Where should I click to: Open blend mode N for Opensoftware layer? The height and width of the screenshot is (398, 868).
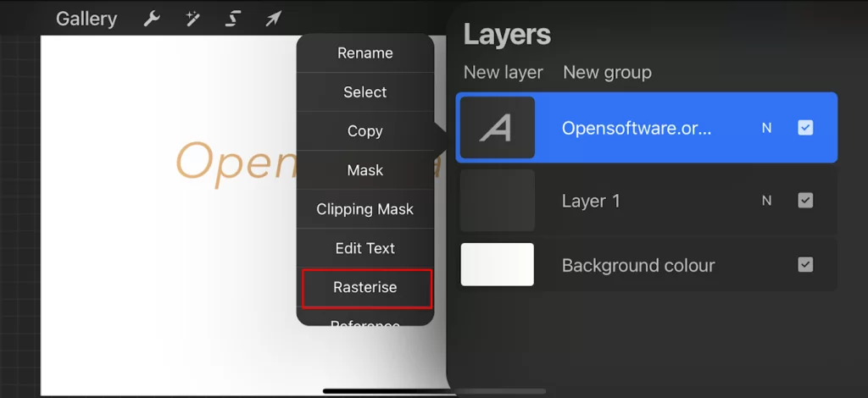click(766, 128)
